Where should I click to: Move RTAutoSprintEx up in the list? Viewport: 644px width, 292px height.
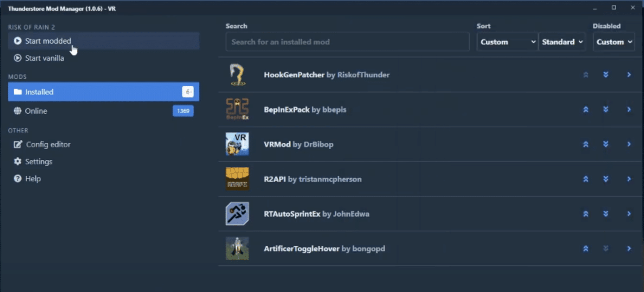586,214
